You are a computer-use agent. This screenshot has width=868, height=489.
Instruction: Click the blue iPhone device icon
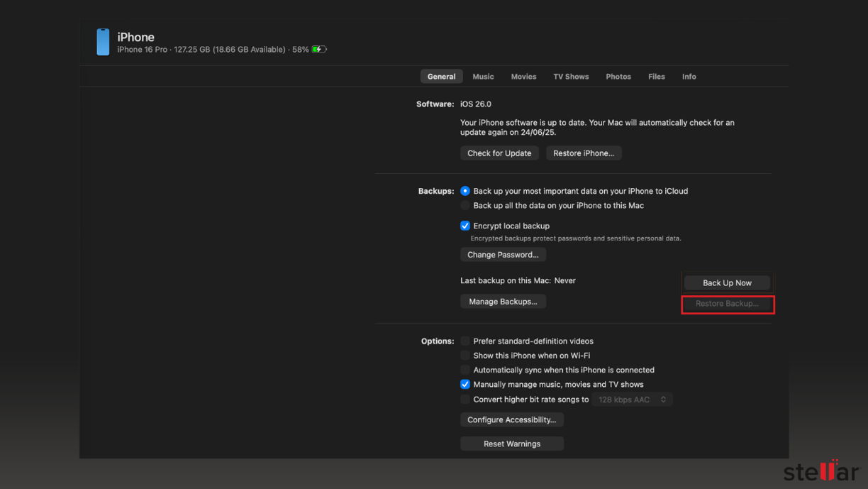click(103, 42)
